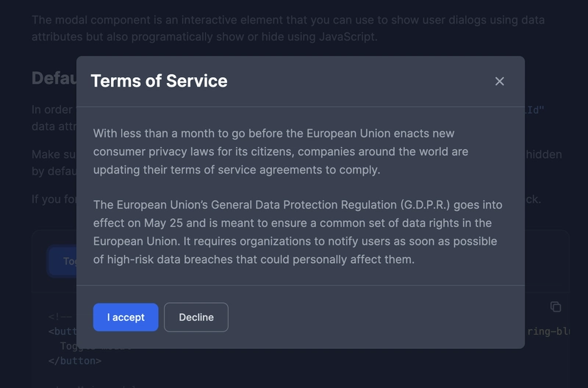Close the Terms of Service modal
588x388 pixels.
tap(500, 82)
